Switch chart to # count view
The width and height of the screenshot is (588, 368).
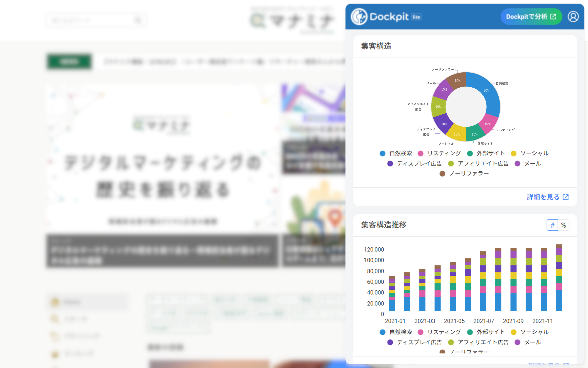(x=552, y=225)
